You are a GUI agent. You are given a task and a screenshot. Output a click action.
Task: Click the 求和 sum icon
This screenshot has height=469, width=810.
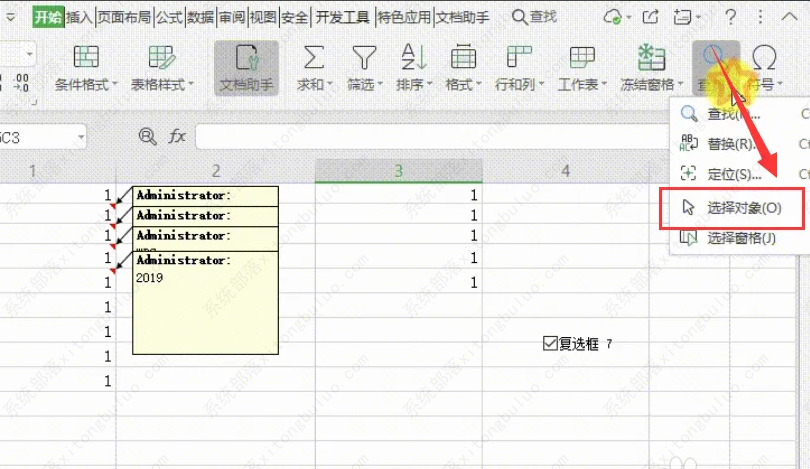click(314, 58)
